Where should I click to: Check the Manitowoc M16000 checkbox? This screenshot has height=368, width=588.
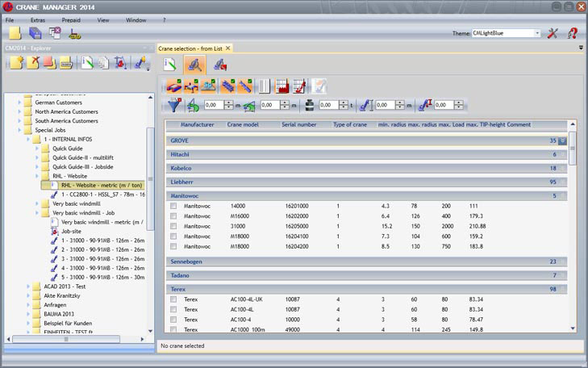pos(173,216)
